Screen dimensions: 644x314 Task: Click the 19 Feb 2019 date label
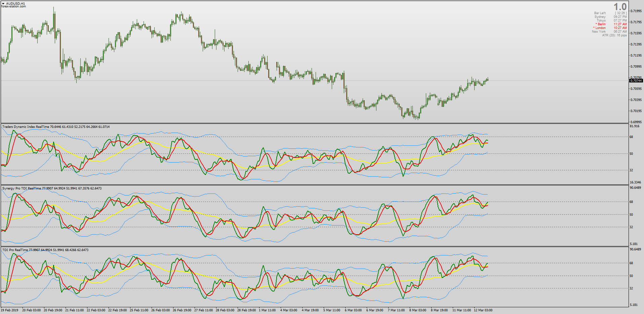click(x=10, y=310)
